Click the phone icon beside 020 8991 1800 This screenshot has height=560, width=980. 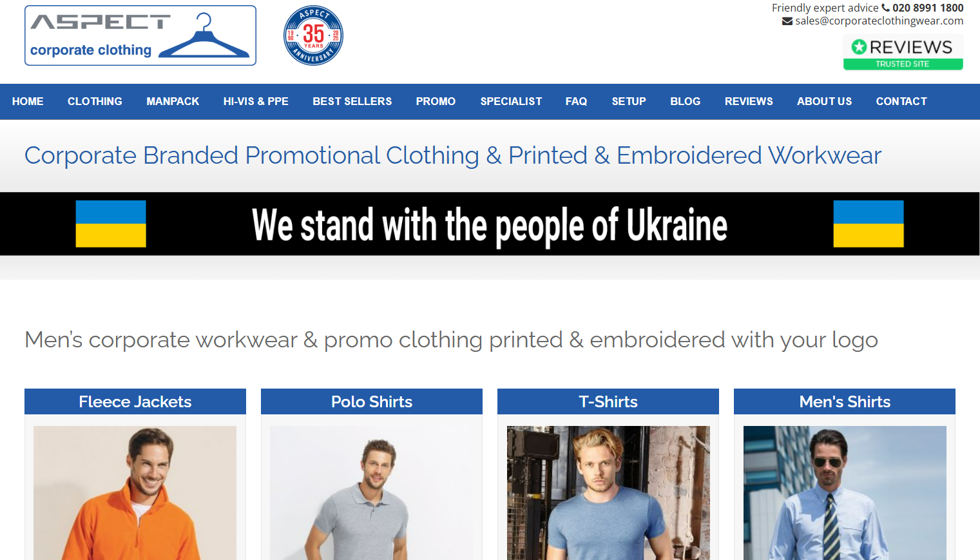pos(885,8)
